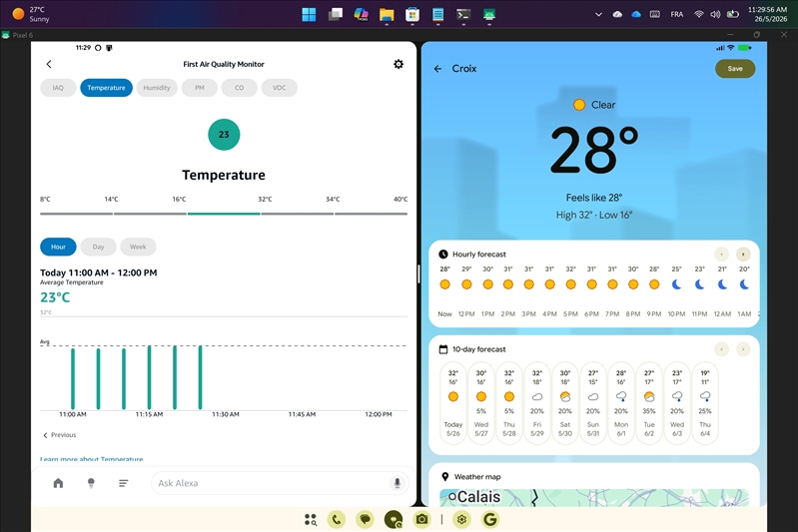
Task: Tap the Alexa home icon
Action: pyautogui.click(x=59, y=483)
